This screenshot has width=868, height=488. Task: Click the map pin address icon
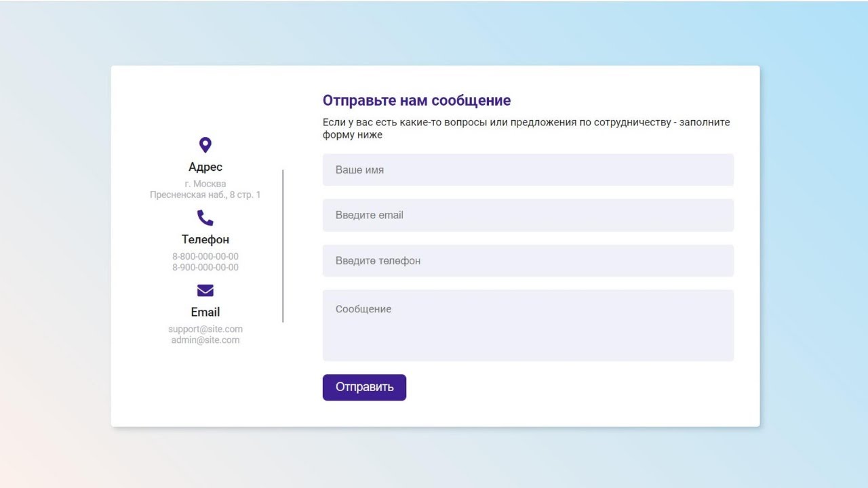(x=205, y=145)
